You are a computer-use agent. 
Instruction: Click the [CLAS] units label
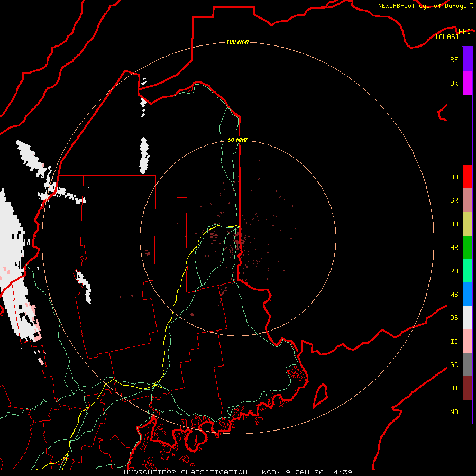[x=447, y=36]
